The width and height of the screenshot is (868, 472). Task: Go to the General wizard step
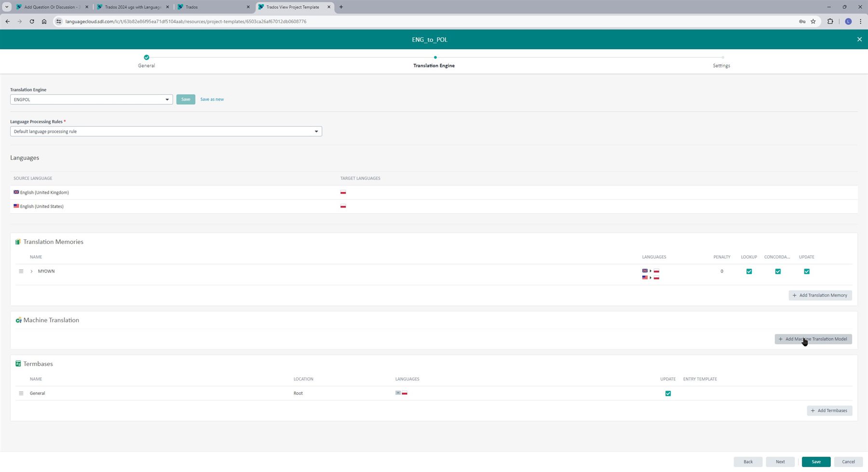(146, 61)
